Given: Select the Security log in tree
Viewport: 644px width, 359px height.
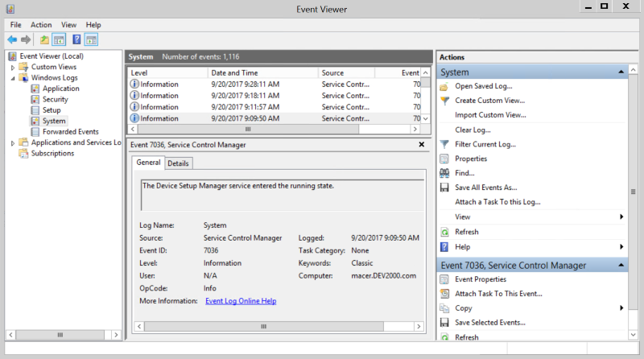Looking at the screenshot, I should click(55, 99).
